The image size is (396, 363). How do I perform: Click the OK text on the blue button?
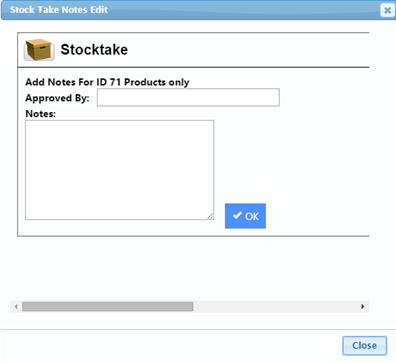pyautogui.click(x=252, y=216)
